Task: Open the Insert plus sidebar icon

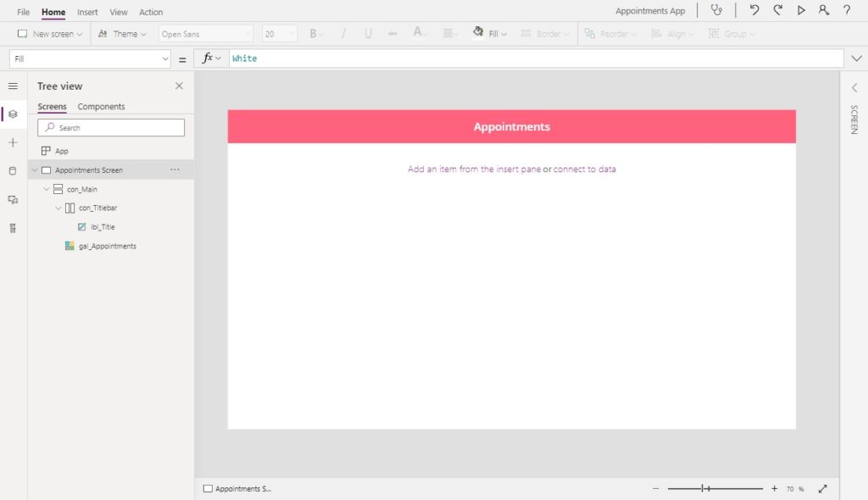Action: tap(13, 142)
